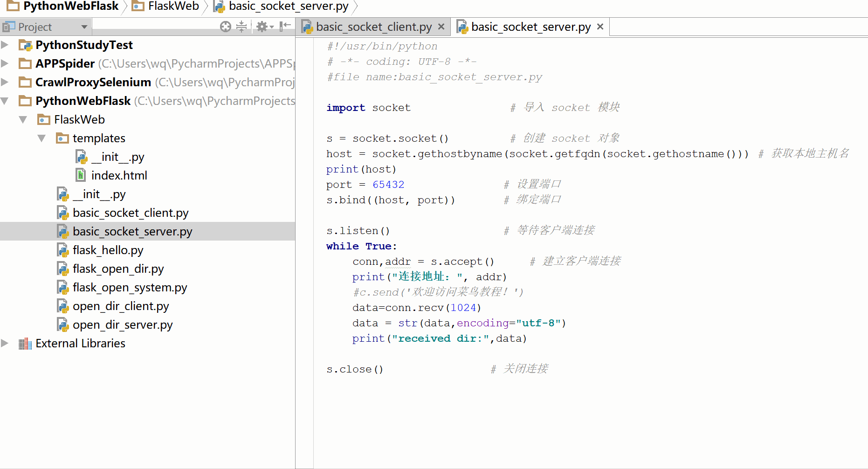Close the basic_socket_client.py tab
The height and width of the screenshot is (469, 868).
(x=441, y=27)
